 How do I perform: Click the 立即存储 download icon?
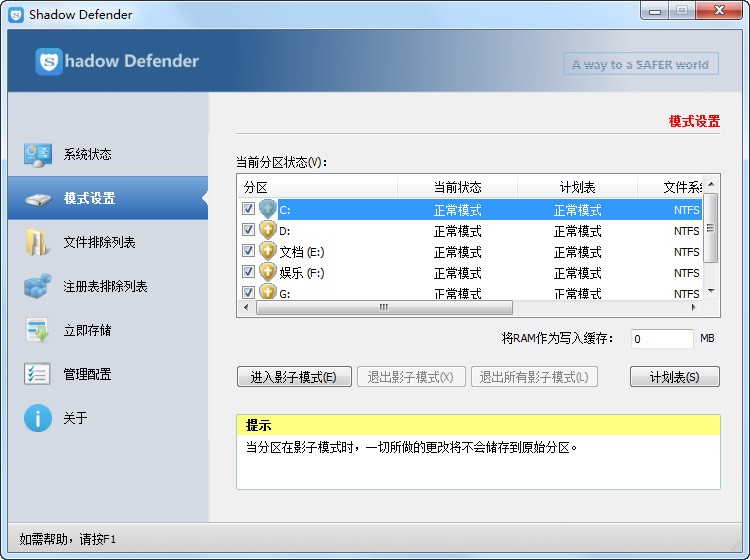(37, 330)
